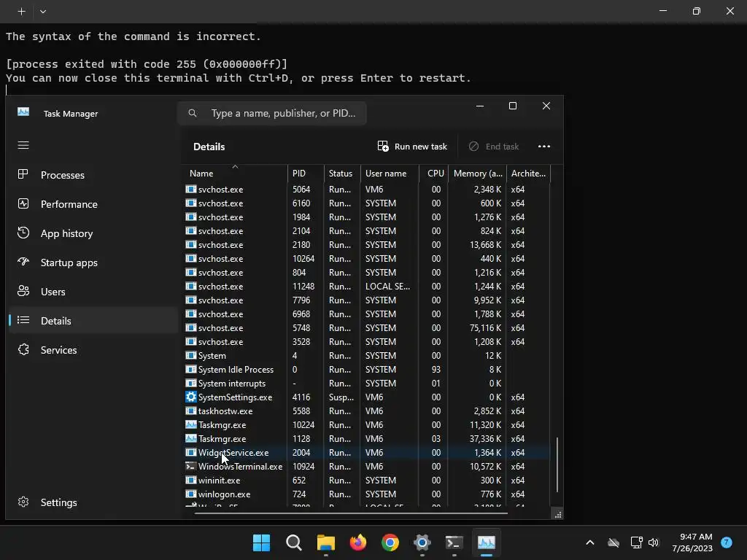Click the Run new task button
This screenshot has height=560, width=747.
point(413,146)
